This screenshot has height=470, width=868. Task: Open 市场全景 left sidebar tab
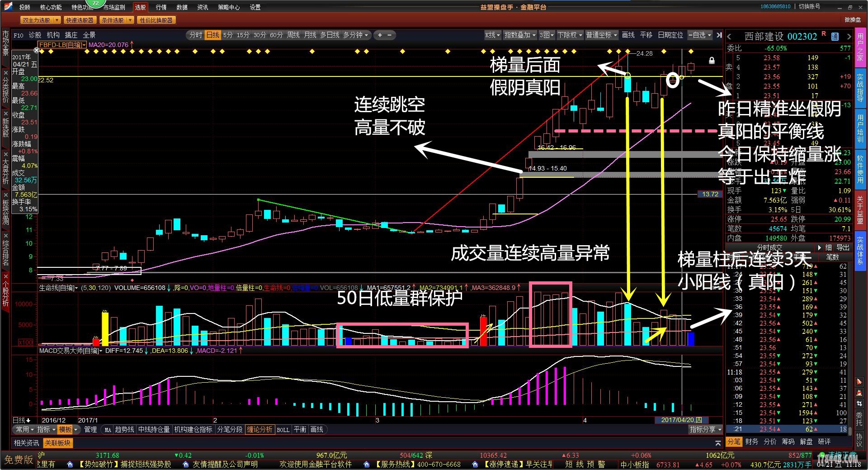click(x=5, y=43)
